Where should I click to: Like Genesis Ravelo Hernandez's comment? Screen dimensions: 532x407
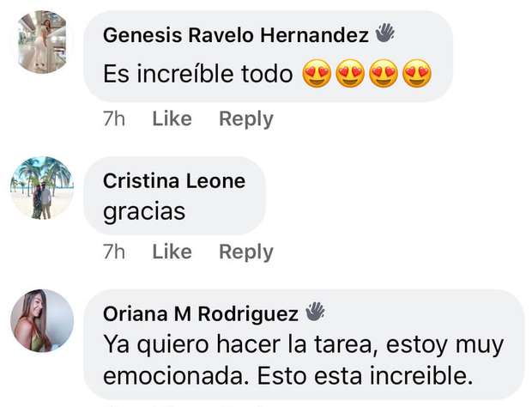[172, 119]
